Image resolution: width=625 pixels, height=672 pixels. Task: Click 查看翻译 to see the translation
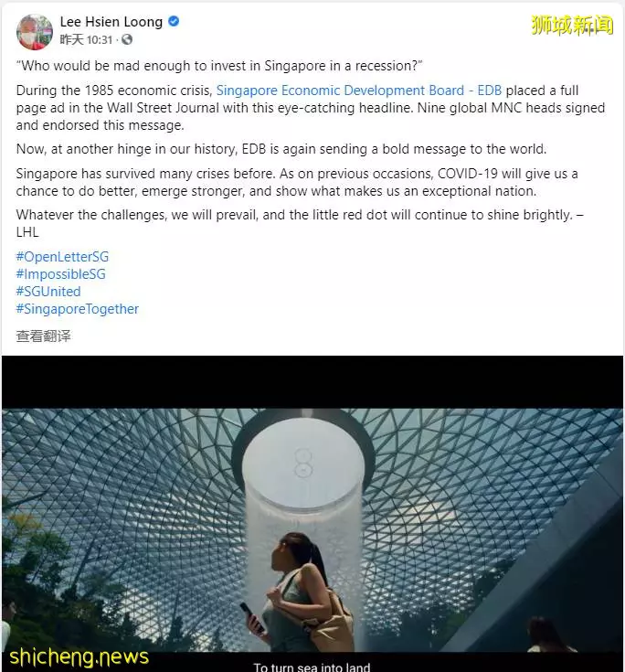[x=44, y=336]
